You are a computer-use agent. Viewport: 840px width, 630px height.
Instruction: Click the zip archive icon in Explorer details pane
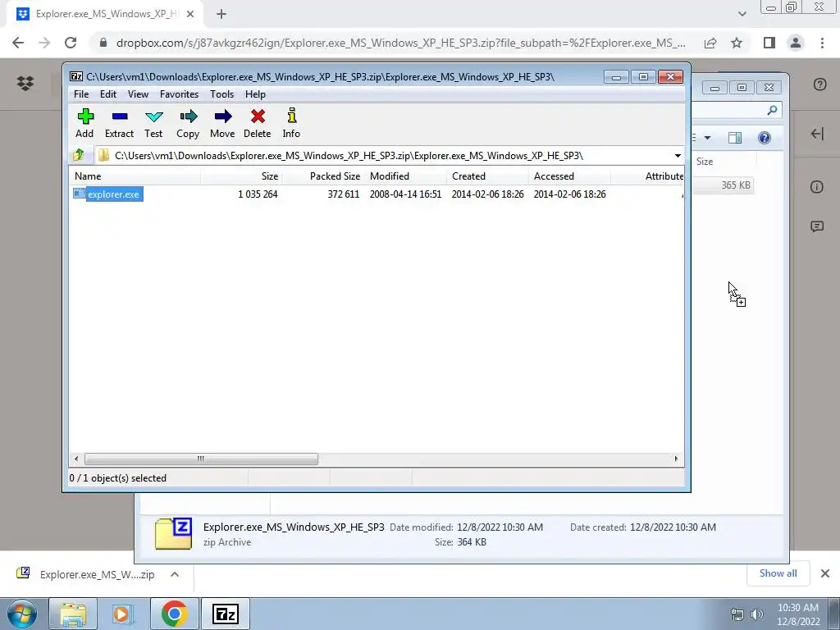pos(173,534)
